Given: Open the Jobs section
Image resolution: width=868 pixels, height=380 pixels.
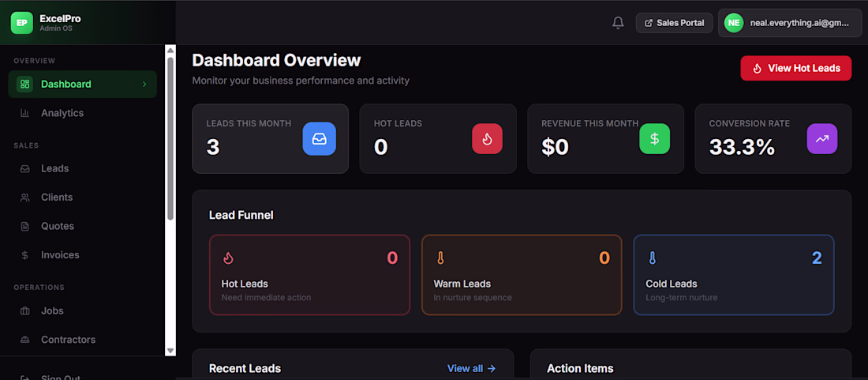Looking at the screenshot, I should click(x=83, y=310).
